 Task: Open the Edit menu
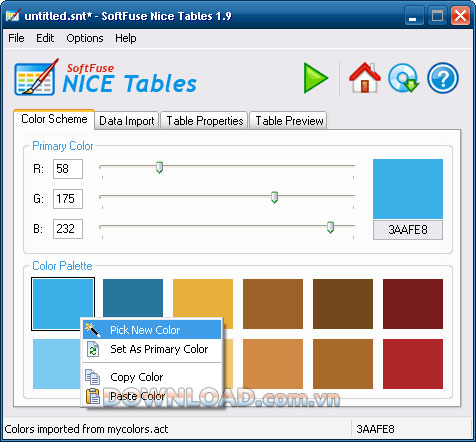point(45,38)
